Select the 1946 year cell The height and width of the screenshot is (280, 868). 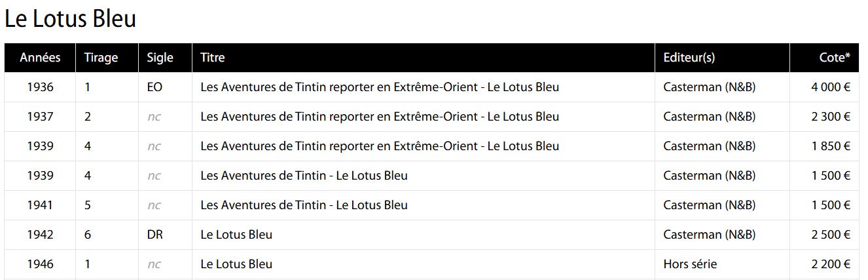click(x=40, y=264)
